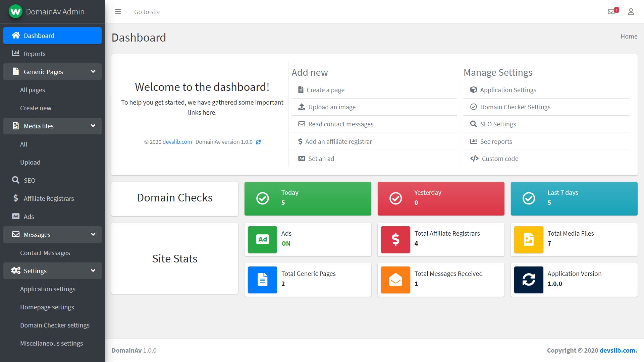Toggle the Messages sidebar group chevron

(93, 235)
